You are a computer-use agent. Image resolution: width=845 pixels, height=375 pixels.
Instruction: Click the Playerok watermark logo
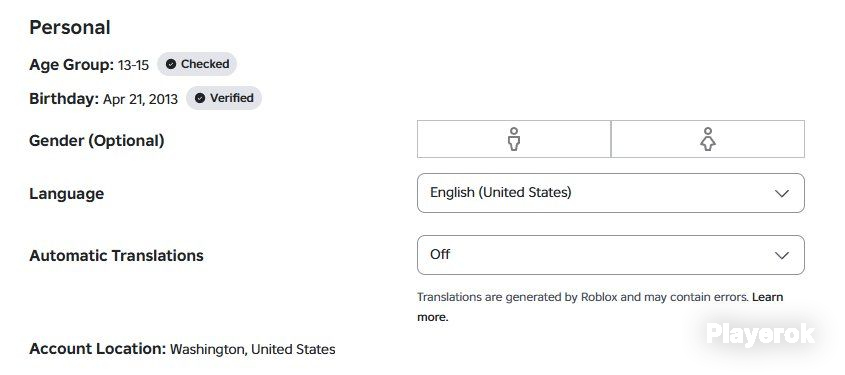point(760,334)
